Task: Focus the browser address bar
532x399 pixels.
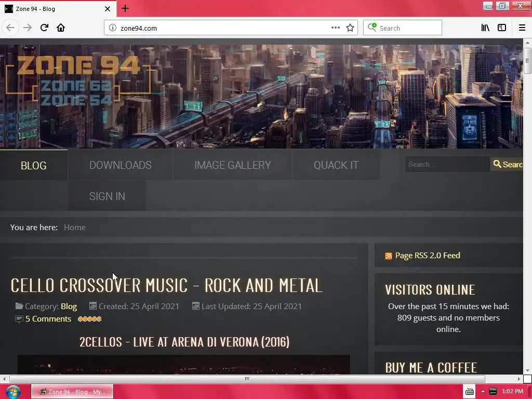Action: point(224,28)
